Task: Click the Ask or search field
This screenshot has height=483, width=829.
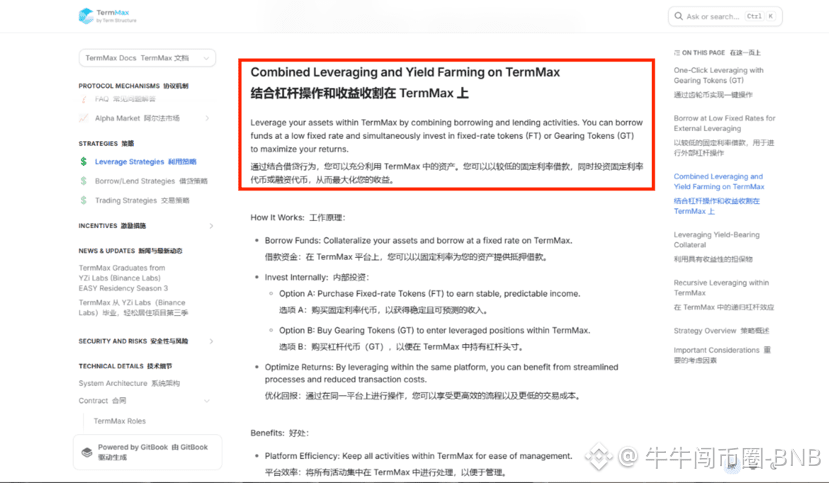Action: click(x=725, y=16)
